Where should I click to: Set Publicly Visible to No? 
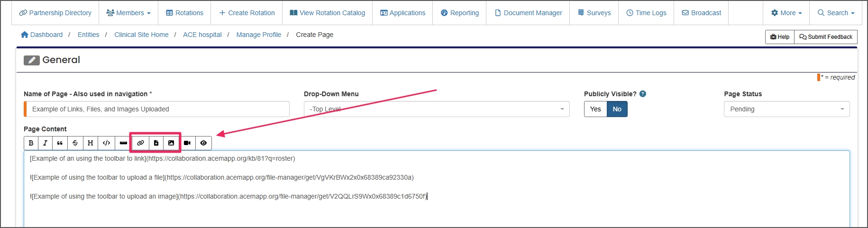coord(617,109)
